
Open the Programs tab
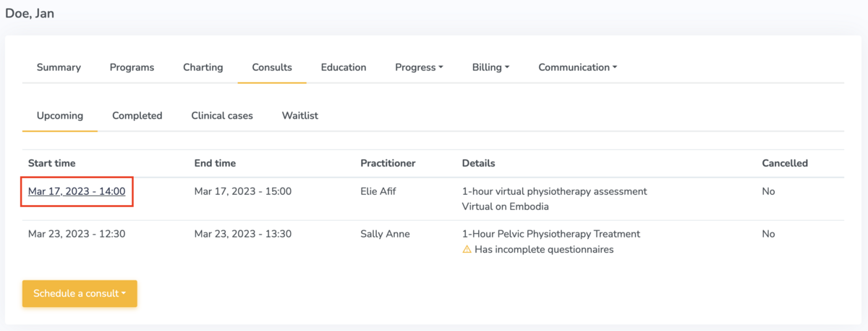click(x=132, y=67)
